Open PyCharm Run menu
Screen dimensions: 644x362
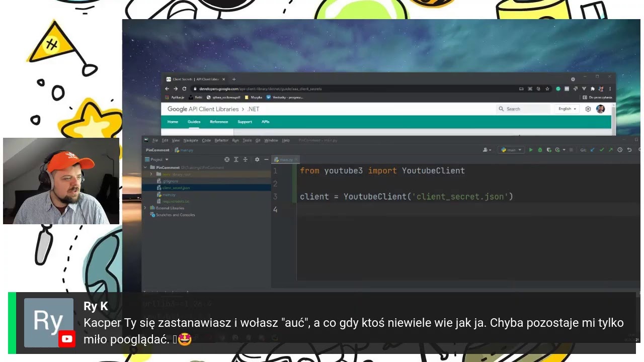[235, 140]
